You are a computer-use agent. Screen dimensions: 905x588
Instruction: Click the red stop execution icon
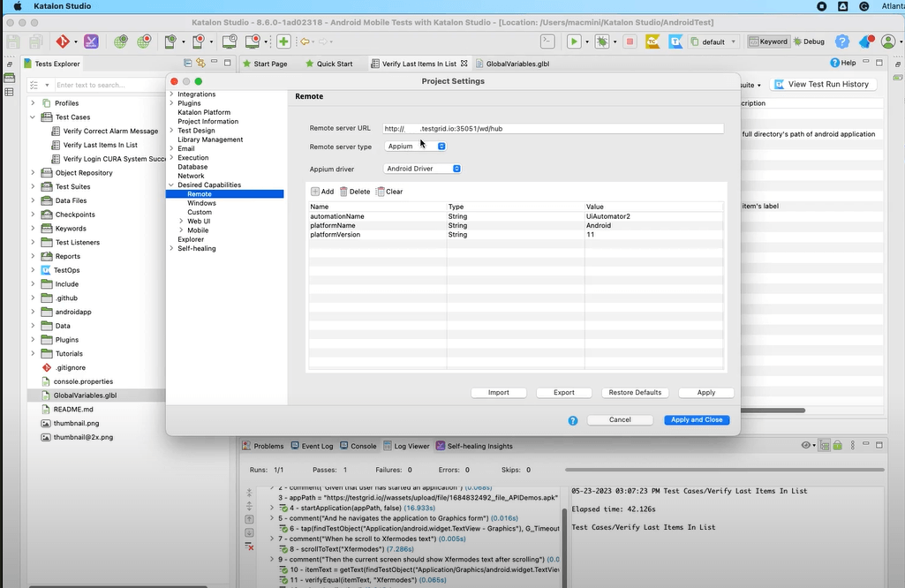pyautogui.click(x=630, y=41)
